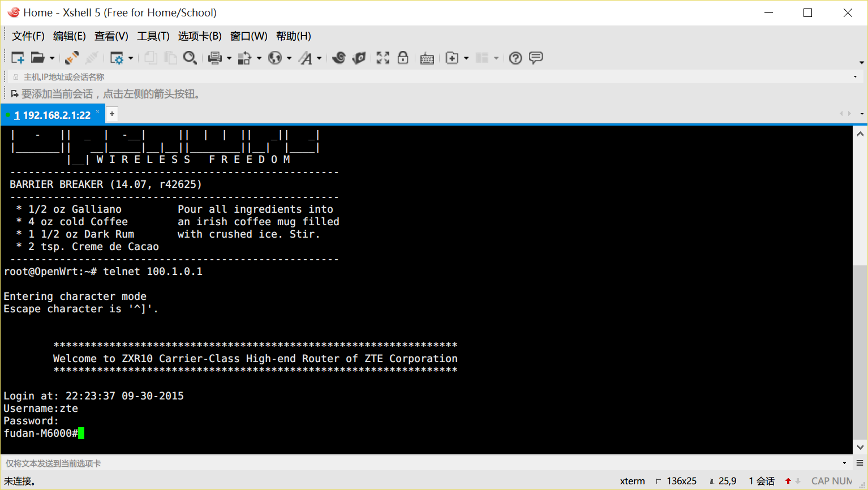This screenshot has width=868, height=490.
Task: Click the Feedback speech bubble icon
Action: tap(536, 58)
